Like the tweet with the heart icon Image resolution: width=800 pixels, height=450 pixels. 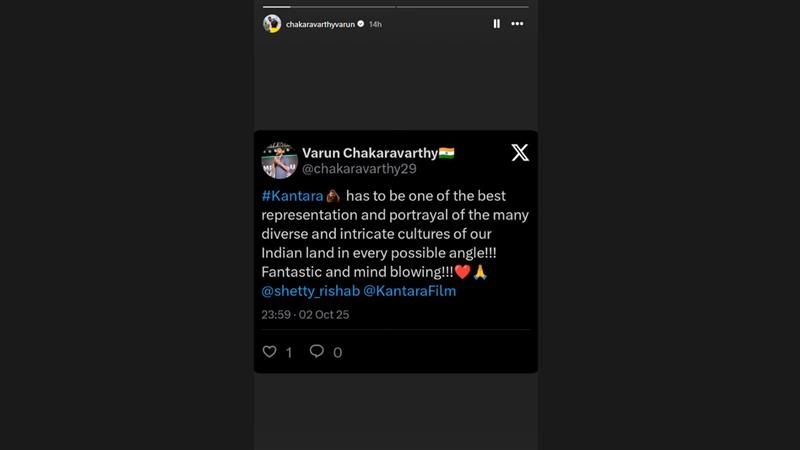pyautogui.click(x=269, y=352)
